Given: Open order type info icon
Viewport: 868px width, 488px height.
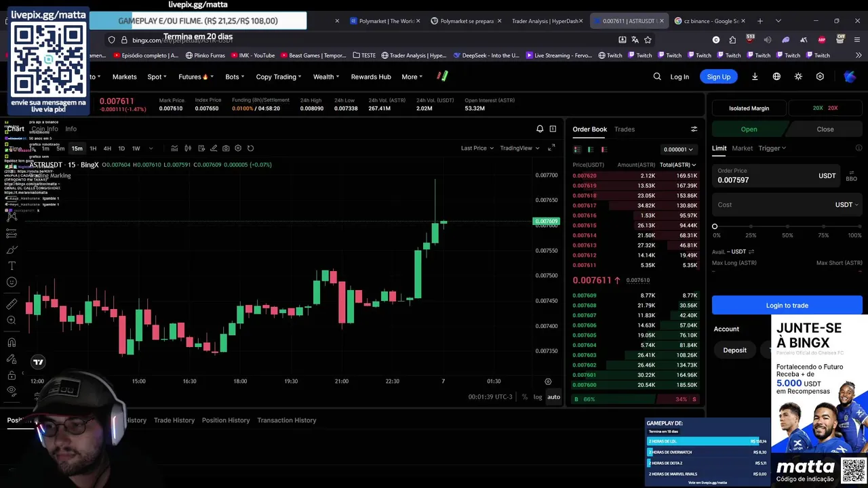Looking at the screenshot, I should click(859, 148).
